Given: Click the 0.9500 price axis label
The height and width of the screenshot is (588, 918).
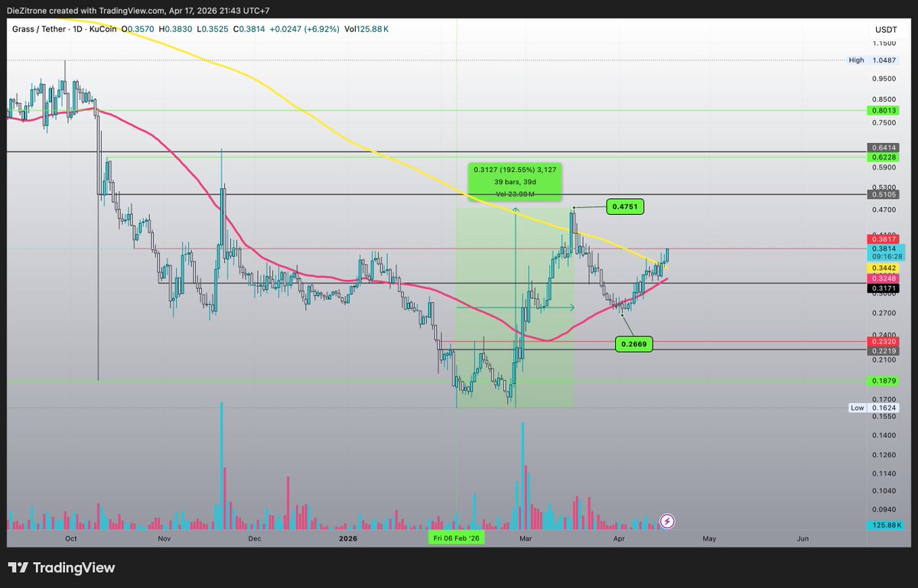Looking at the screenshot, I should click(x=886, y=79).
